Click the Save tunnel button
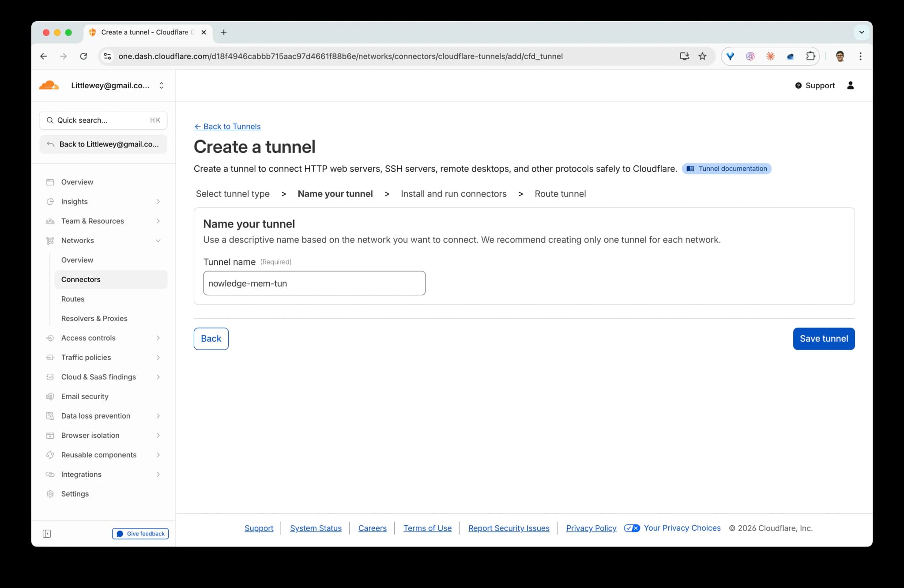Screen dimensions: 904x588 click(x=823, y=339)
